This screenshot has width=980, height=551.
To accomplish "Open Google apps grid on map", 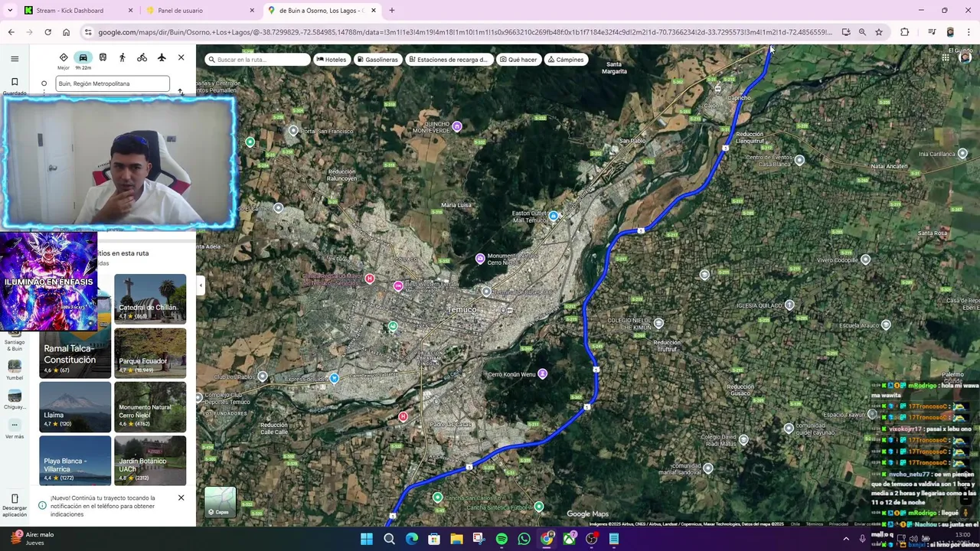I will click(x=946, y=58).
